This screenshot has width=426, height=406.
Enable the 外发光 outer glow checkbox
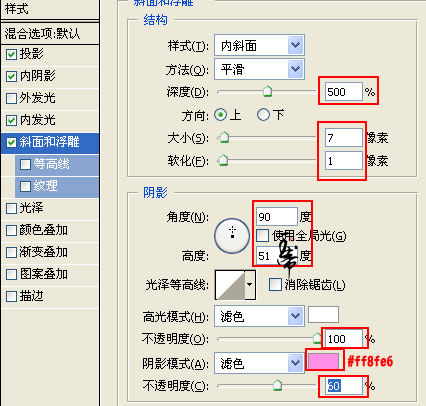point(11,98)
